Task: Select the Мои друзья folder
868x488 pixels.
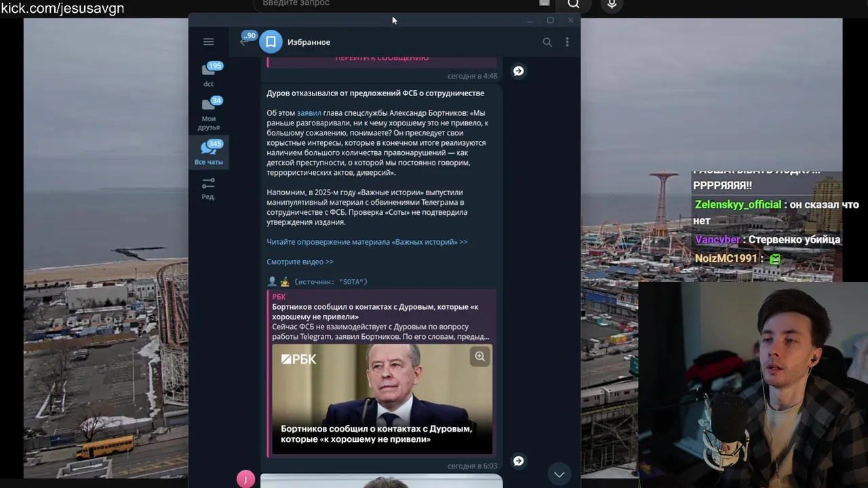Action: click(x=208, y=114)
